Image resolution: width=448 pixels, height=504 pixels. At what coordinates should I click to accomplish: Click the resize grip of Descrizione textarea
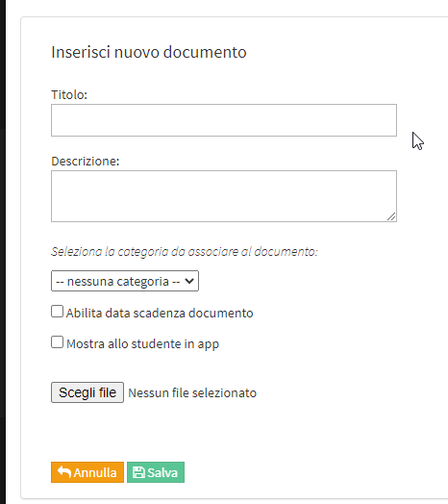(391, 216)
